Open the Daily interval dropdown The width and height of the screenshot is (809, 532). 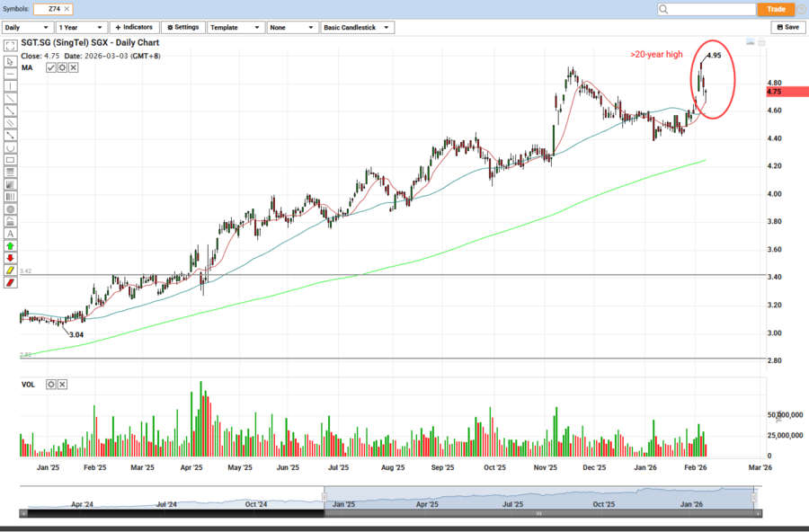(x=27, y=27)
